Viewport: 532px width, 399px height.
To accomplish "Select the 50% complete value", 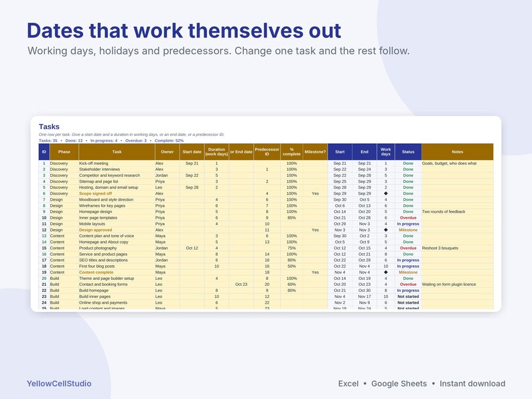I will click(x=291, y=266).
